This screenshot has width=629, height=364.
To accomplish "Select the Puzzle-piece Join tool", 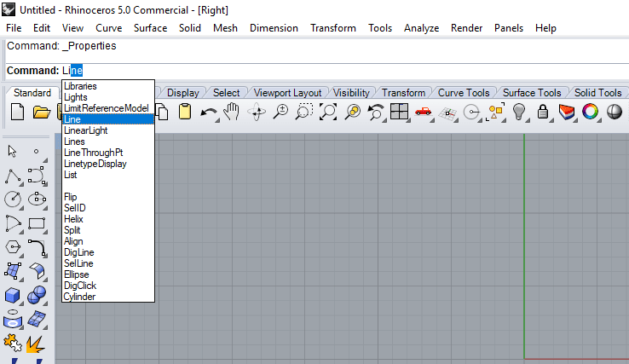I will coord(13,344).
